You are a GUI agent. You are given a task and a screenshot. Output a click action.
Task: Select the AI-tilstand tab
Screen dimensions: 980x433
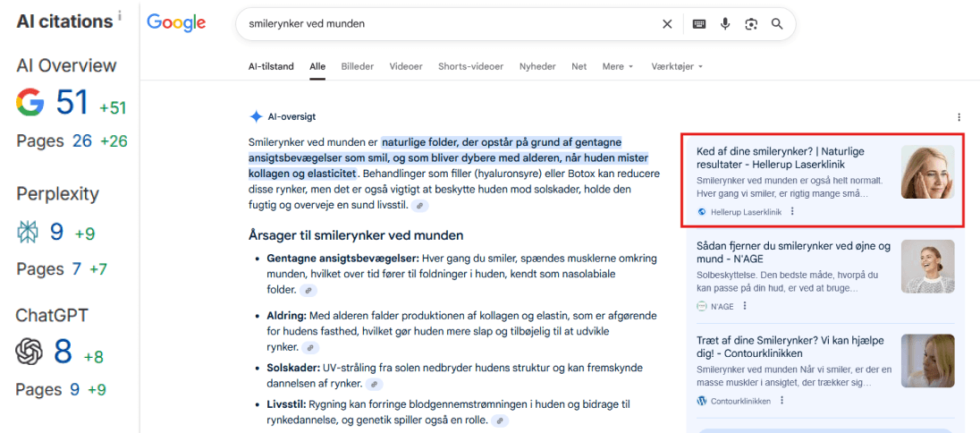click(272, 66)
